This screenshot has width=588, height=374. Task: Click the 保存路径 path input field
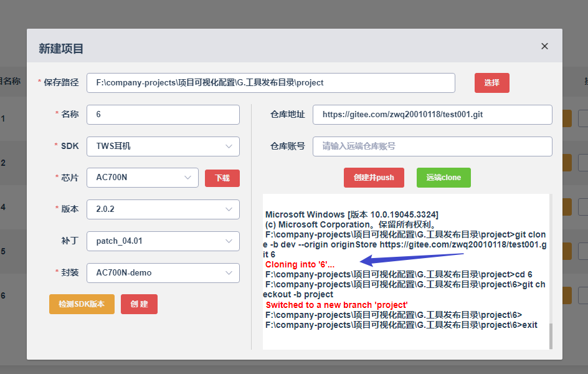pyautogui.click(x=271, y=83)
